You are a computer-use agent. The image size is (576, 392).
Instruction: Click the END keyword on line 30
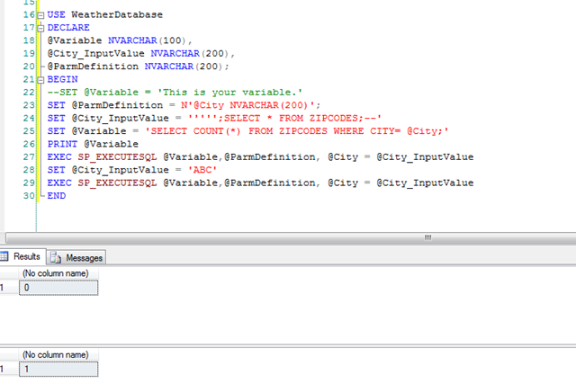[57, 196]
